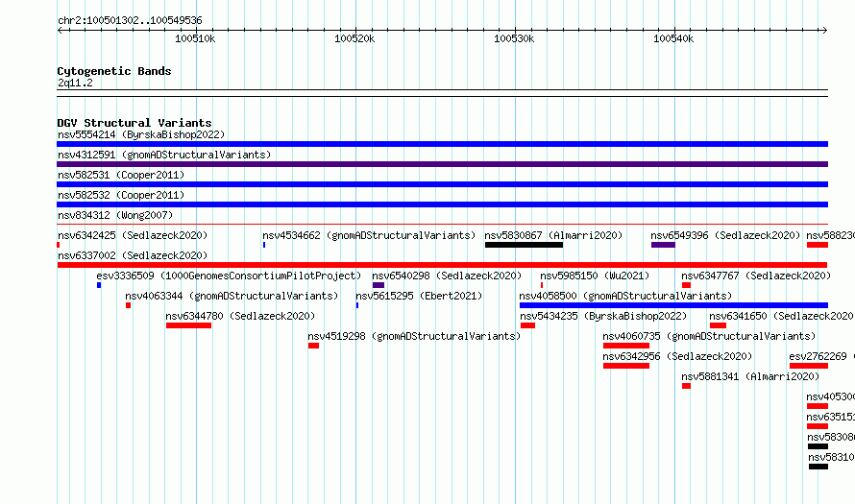The height and width of the screenshot is (504, 855).
Task: Click the long red bar under nsv6337002
Action: 442,265
